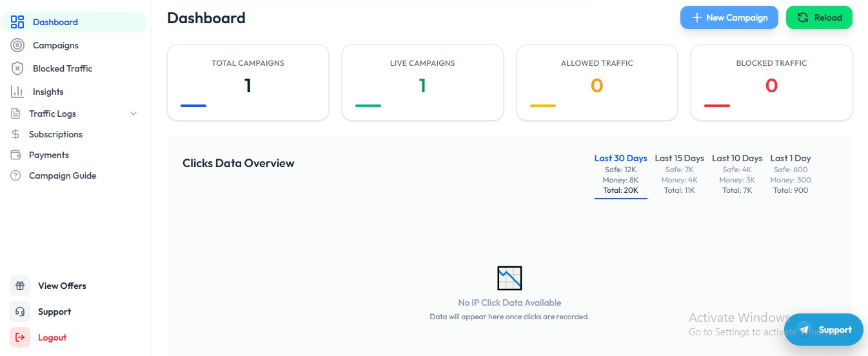The height and width of the screenshot is (356, 868).
Task: Click the Live Campaigns card
Action: (x=422, y=83)
